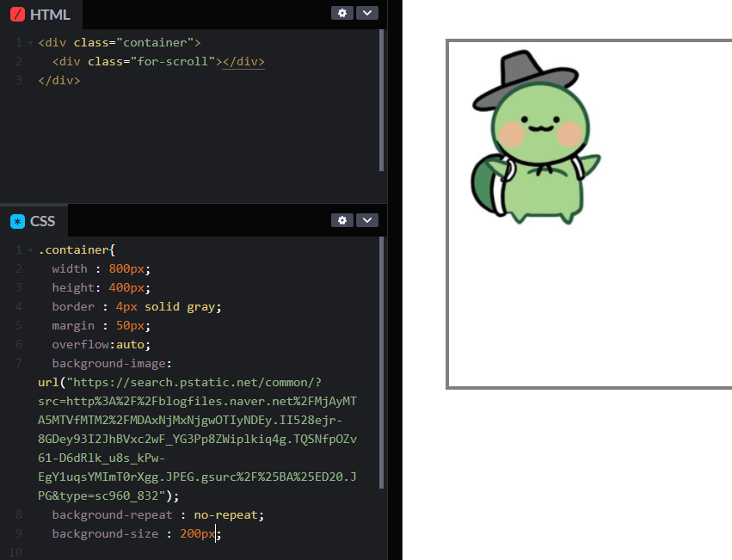Image resolution: width=732 pixels, height=560 pixels.
Task: Click the 'overflow' property name
Action: (81, 344)
